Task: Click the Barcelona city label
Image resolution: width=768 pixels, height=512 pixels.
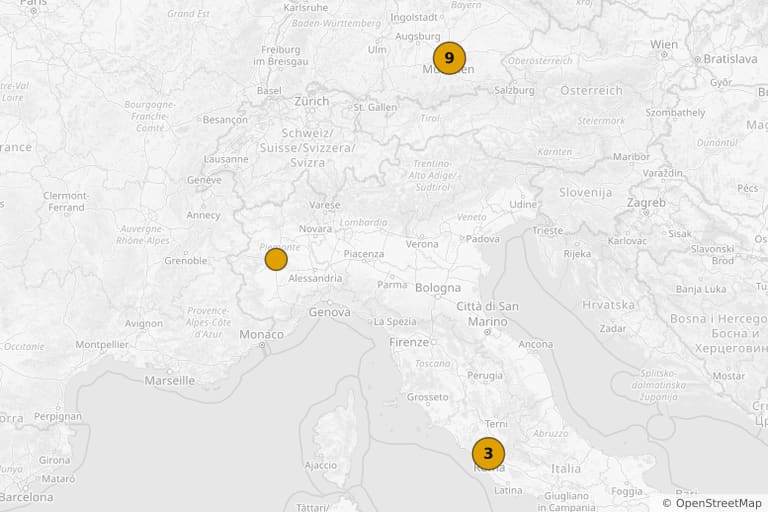Action: click(x=24, y=497)
